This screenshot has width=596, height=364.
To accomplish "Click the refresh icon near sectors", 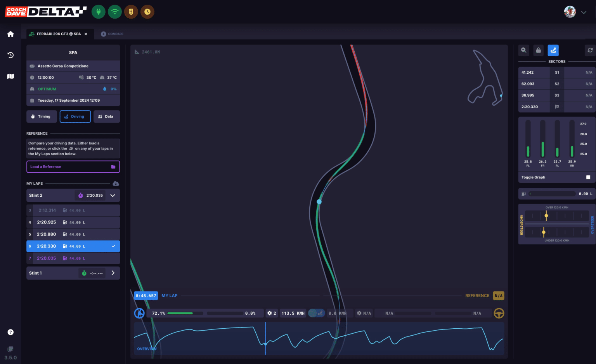I will (x=590, y=50).
